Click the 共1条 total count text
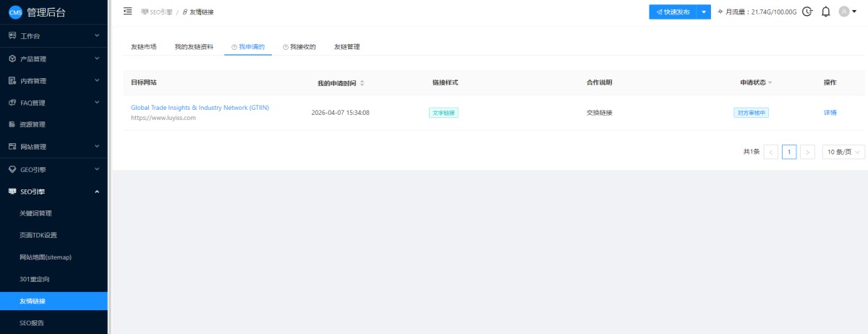 coord(751,152)
